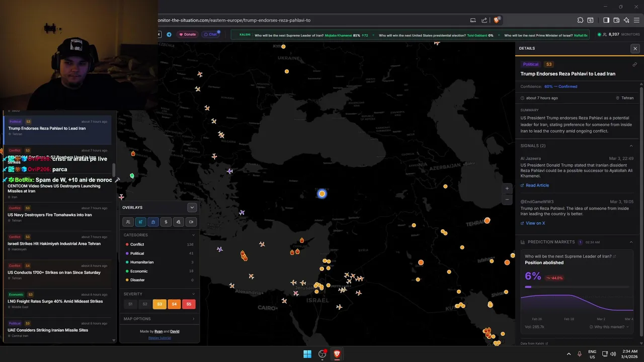644x362 pixels.
Task: Toggle Economic category filter
Action: pyautogui.click(x=159, y=271)
